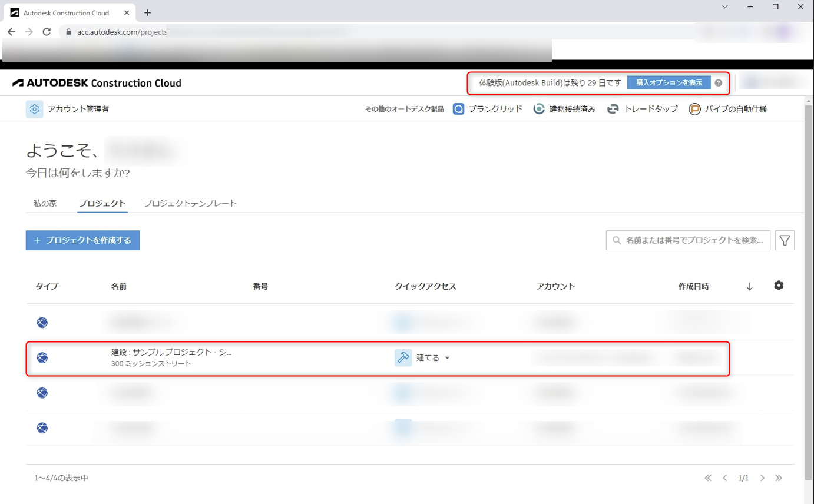Open the filter funnel icon beside project search
814x504 pixels.
(x=784, y=240)
